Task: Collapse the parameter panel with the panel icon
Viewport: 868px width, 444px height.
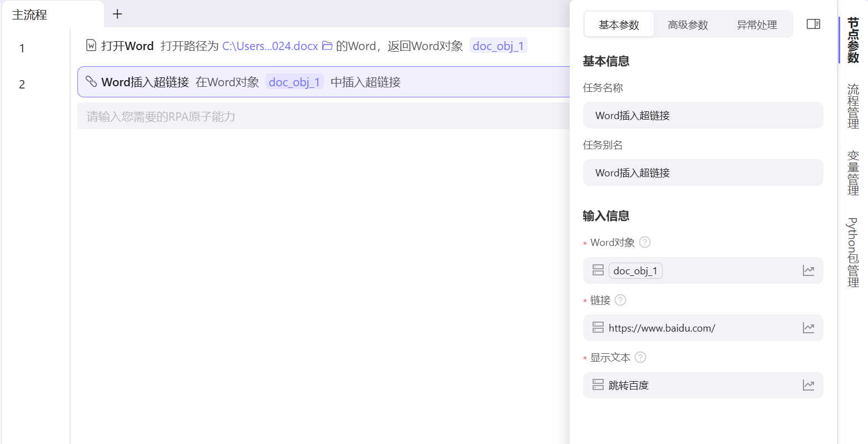Action: tap(813, 24)
